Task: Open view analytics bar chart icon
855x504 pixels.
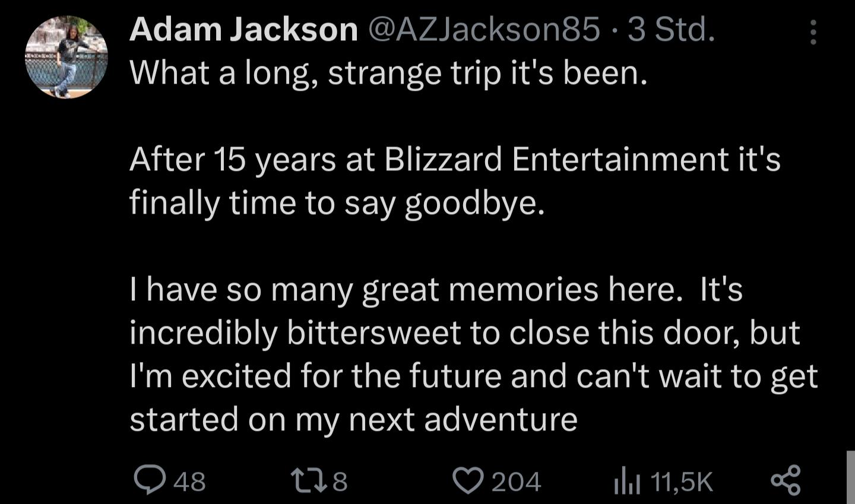Action: coord(627,481)
